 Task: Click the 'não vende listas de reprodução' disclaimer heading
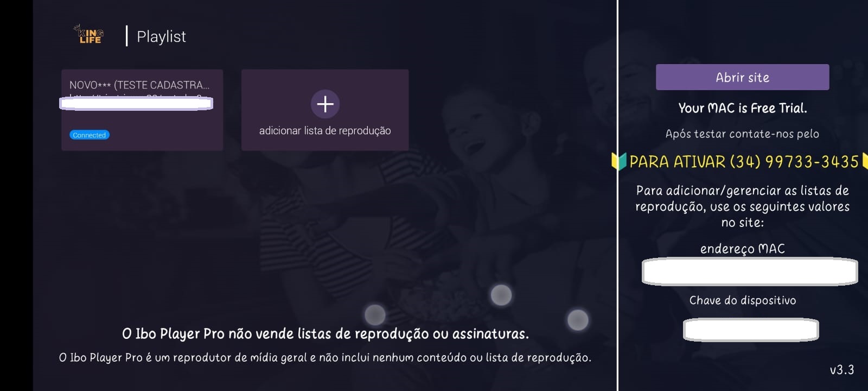coord(325,333)
